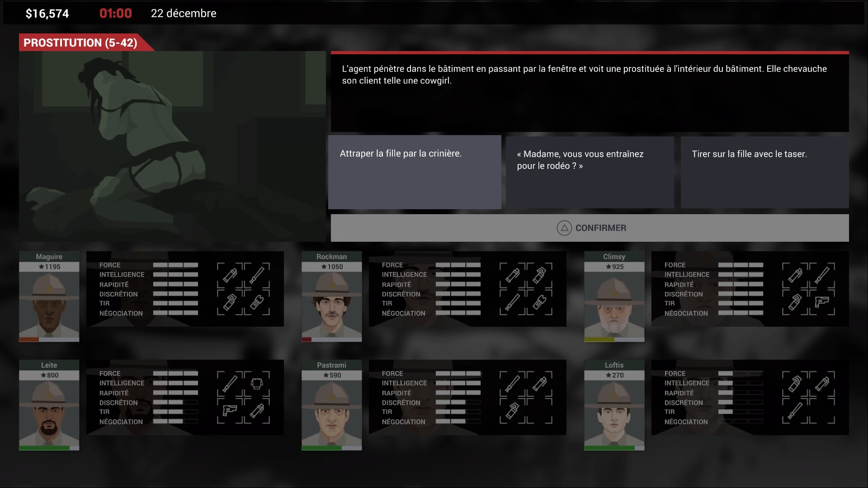This screenshot has height=488, width=868.
Task: Select officer Rockman's portrait
Action: point(331,305)
